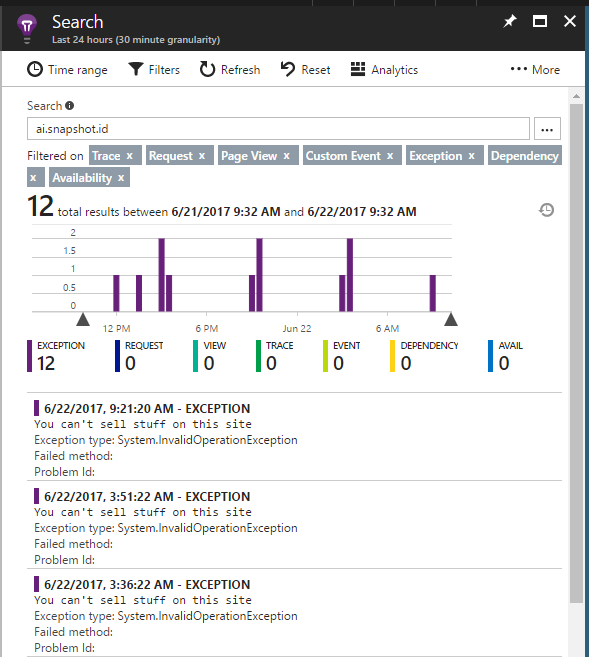
Task: Toggle the TRACE count filter
Action: click(275, 356)
